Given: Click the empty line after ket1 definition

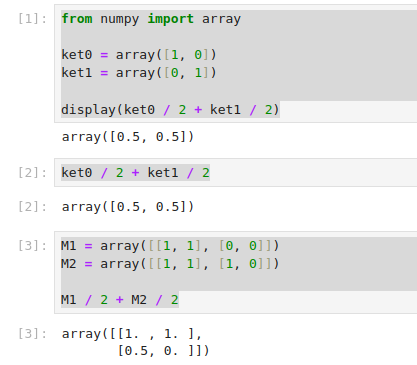Looking at the screenshot, I should coord(239,91).
